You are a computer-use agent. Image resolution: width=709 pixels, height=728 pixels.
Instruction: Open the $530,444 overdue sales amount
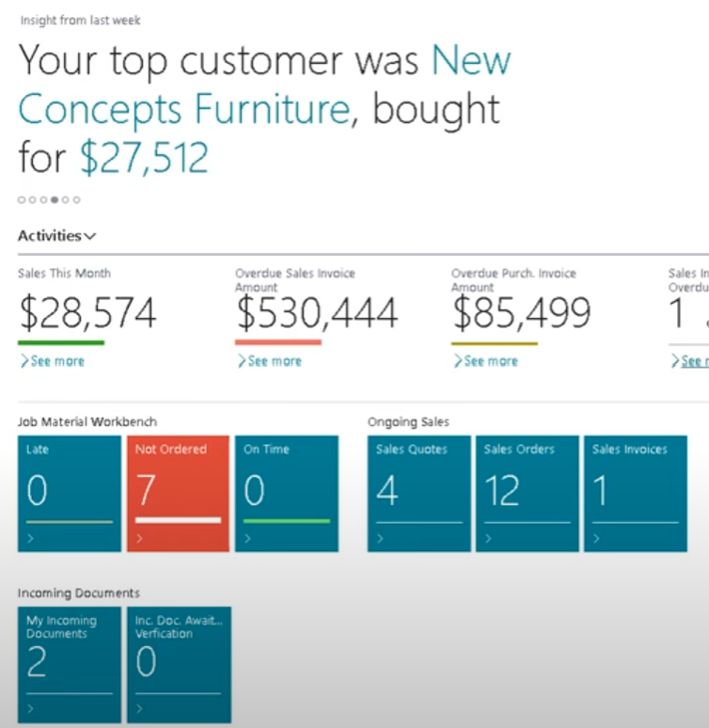tap(317, 314)
